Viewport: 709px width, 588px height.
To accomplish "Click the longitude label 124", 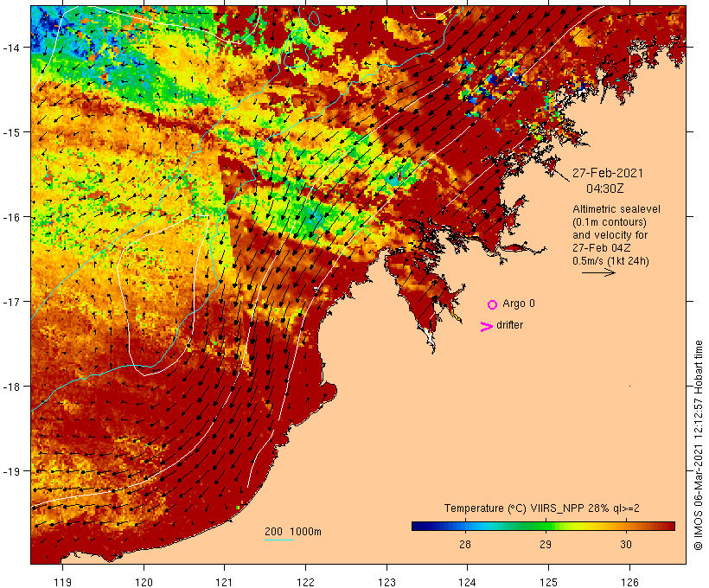I will pyautogui.click(x=467, y=582).
